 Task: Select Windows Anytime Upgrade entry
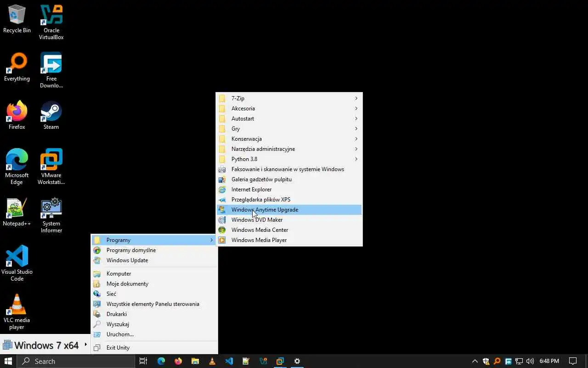pos(289,210)
